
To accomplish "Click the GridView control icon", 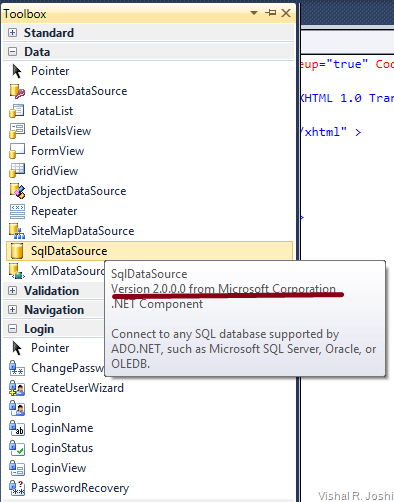I will [17, 171].
